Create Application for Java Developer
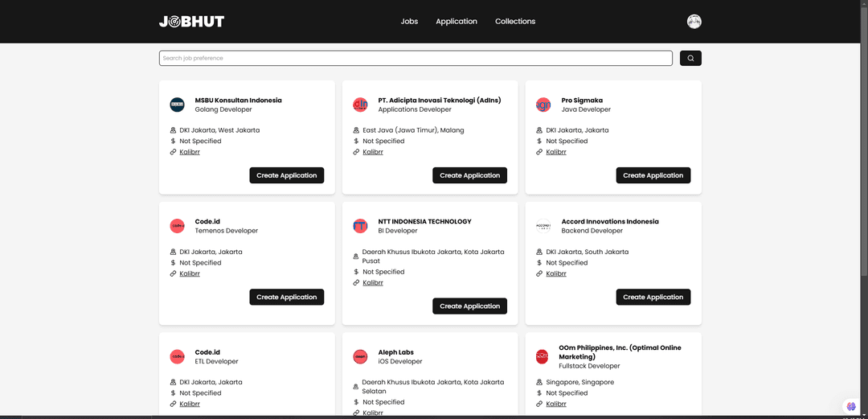Viewport: 868px width, 419px height. 653,175
